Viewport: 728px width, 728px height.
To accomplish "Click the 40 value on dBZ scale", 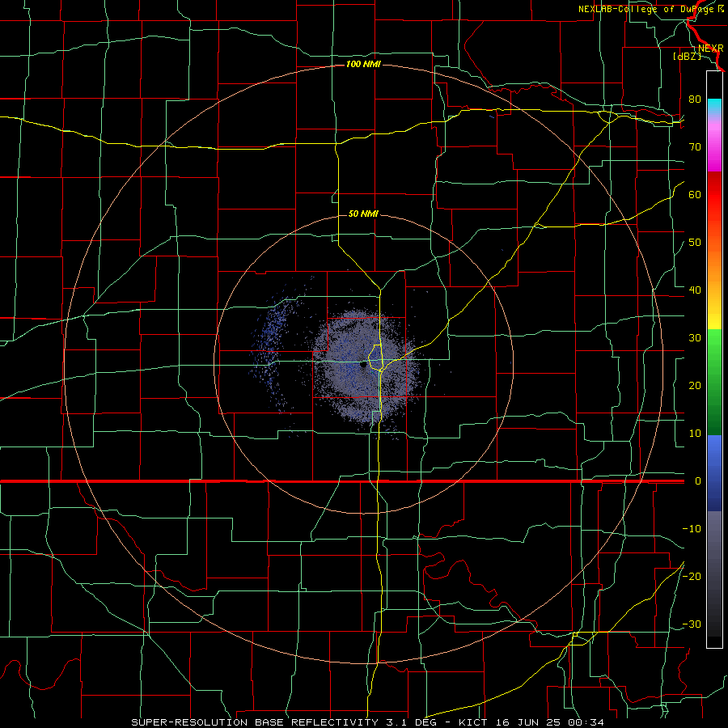I will [x=695, y=290].
